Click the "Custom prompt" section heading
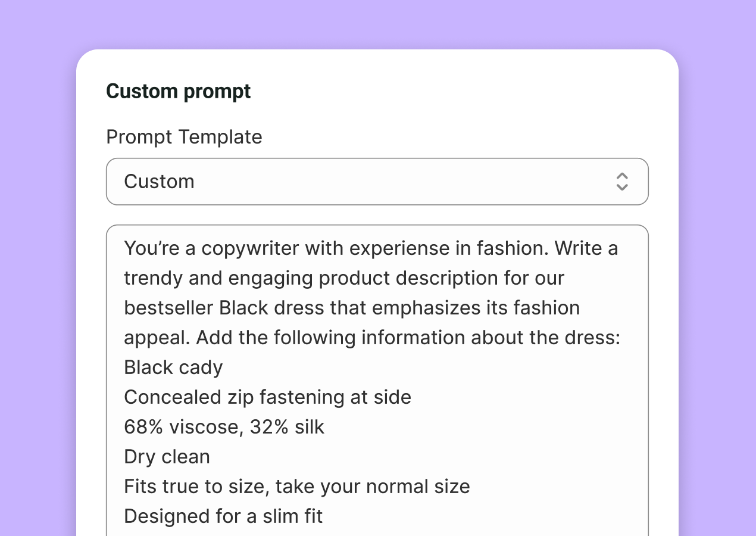 pyautogui.click(x=179, y=91)
